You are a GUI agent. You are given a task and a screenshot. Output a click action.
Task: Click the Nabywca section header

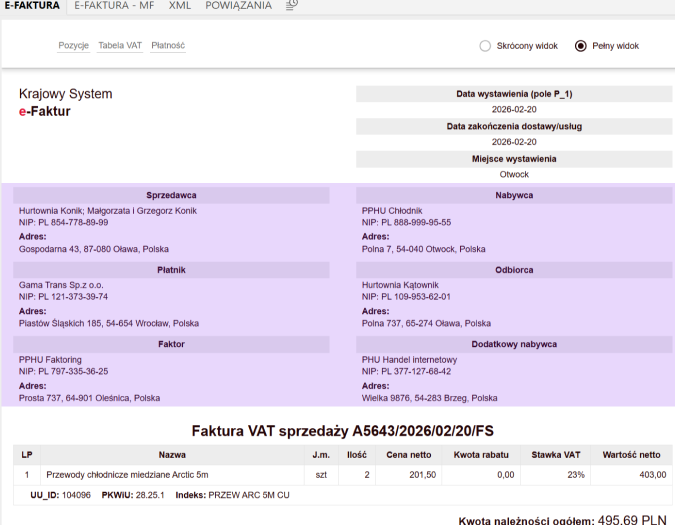514,195
